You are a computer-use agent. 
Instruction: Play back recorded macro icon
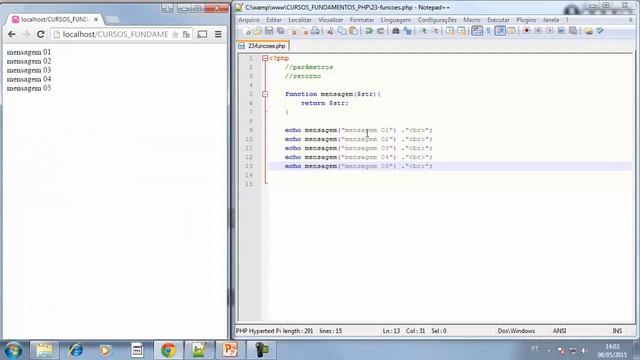point(550,31)
